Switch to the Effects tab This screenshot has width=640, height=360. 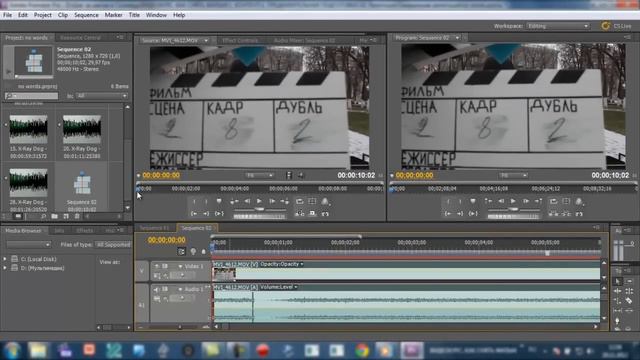84,231
